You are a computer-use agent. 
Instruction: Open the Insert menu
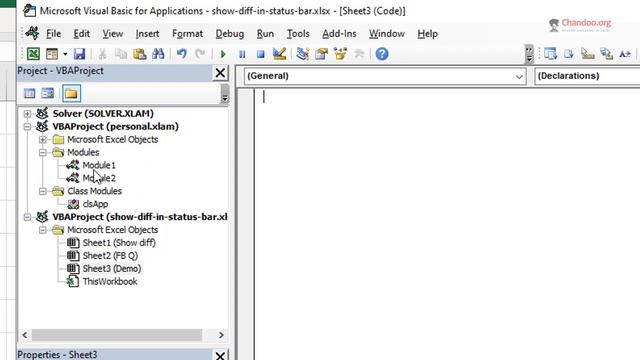tap(147, 34)
